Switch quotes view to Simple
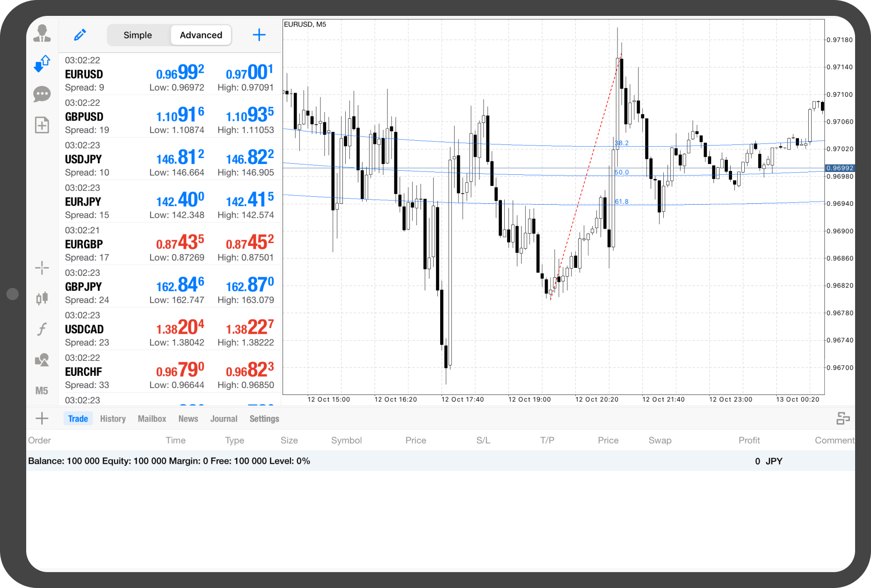Viewport: 871px width, 588px height. coord(138,36)
